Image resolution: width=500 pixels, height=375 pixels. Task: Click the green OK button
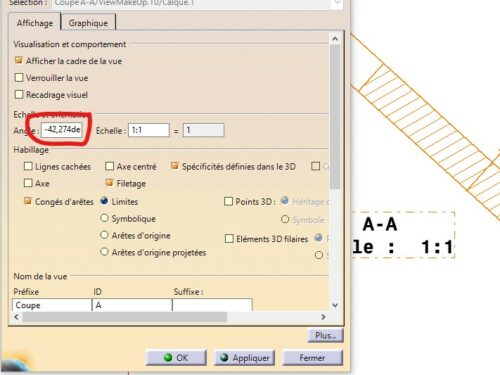coord(176,358)
